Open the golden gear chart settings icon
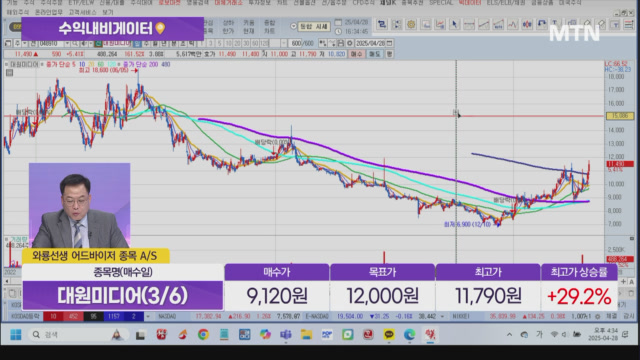The width and height of the screenshot is (640, 360). pos(411,24)
